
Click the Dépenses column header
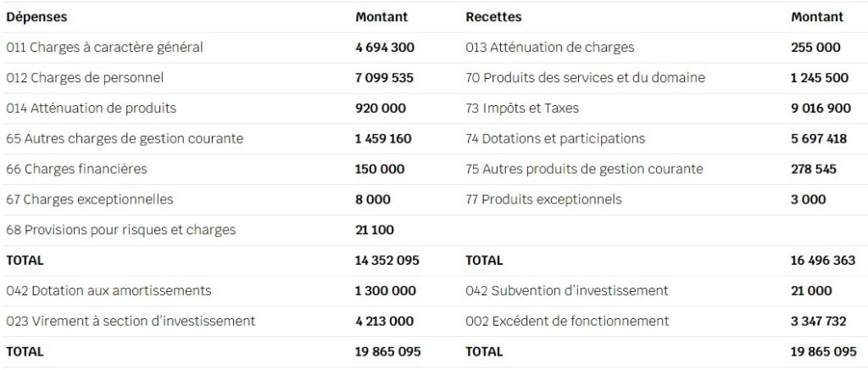[x=36, y=17]
